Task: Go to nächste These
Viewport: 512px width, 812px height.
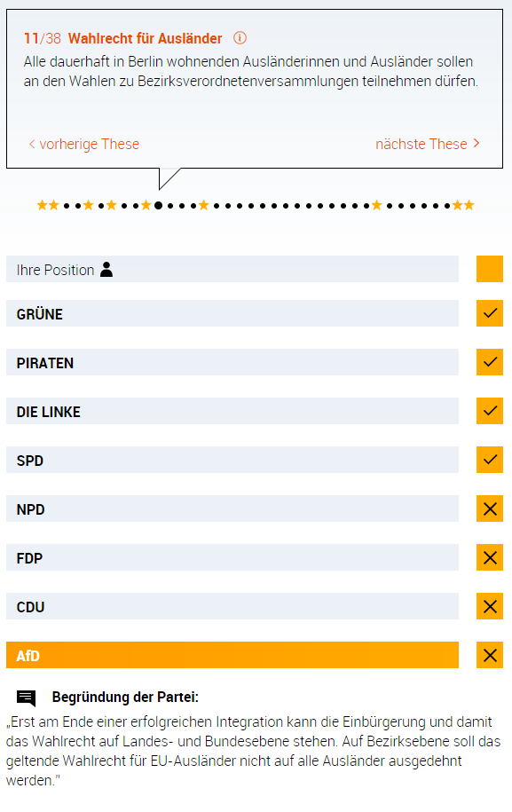Action: (x=428, y=144)
